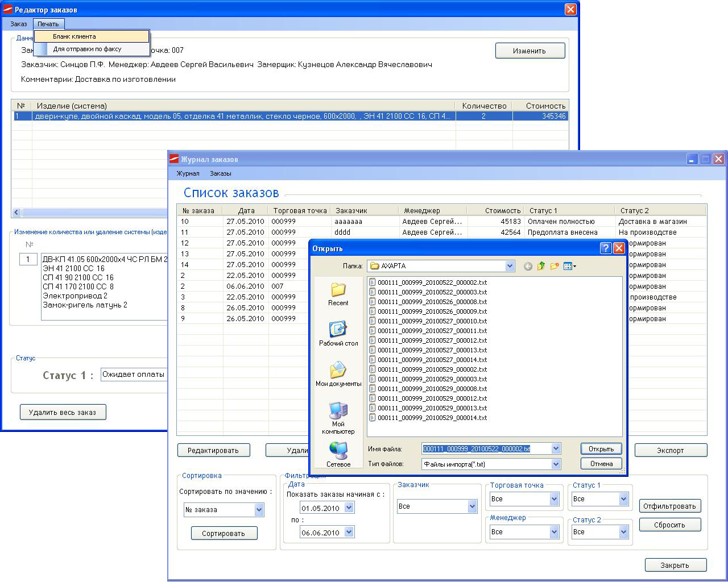Select file 000111_000999_20100527_000010.txt
728x582 pixels.
pyautogui.click(x=432, y=321)
